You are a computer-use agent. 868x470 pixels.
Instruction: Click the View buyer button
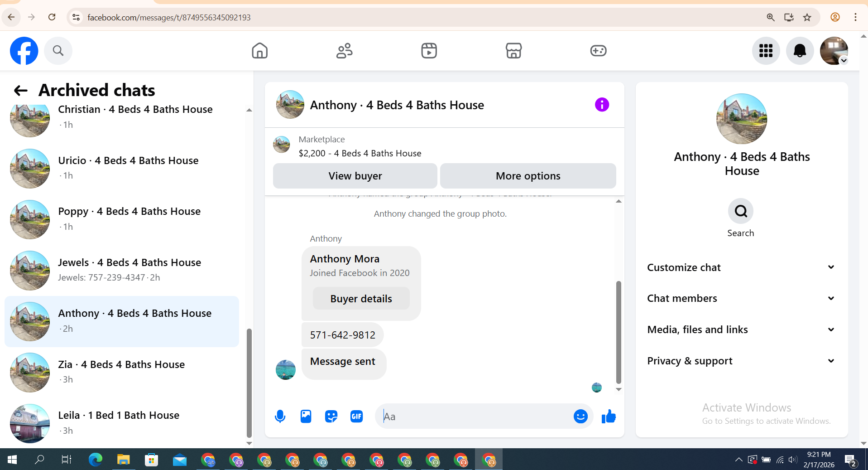tap(355, 176)
